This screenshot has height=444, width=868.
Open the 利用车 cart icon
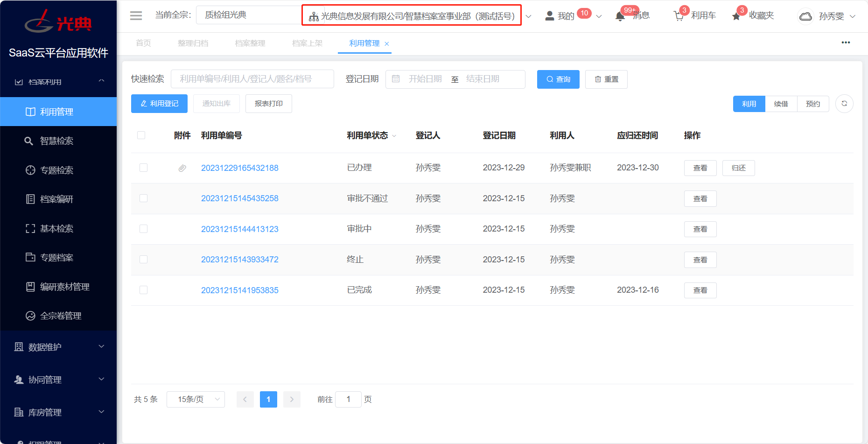[x=679, y=16]
